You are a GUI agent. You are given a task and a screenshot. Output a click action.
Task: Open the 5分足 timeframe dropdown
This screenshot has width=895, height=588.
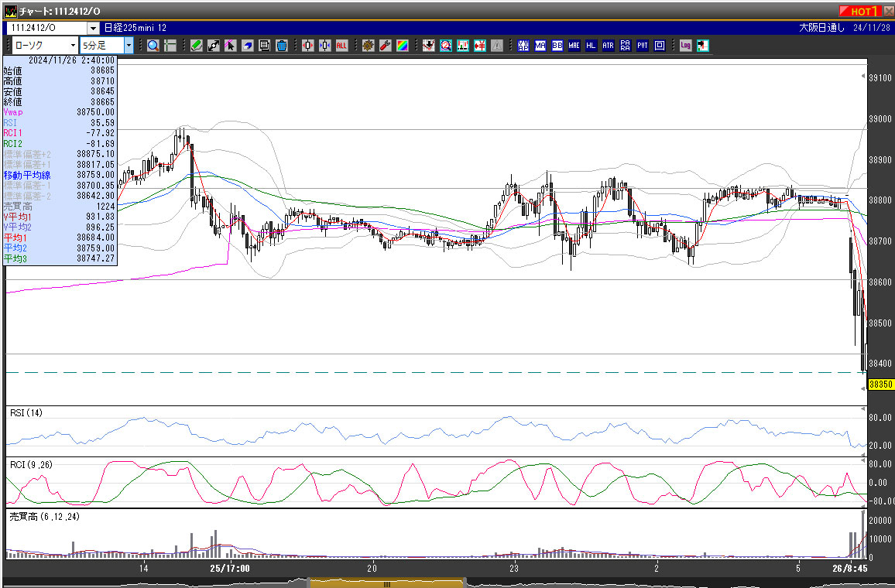click(x=106, y=46)
